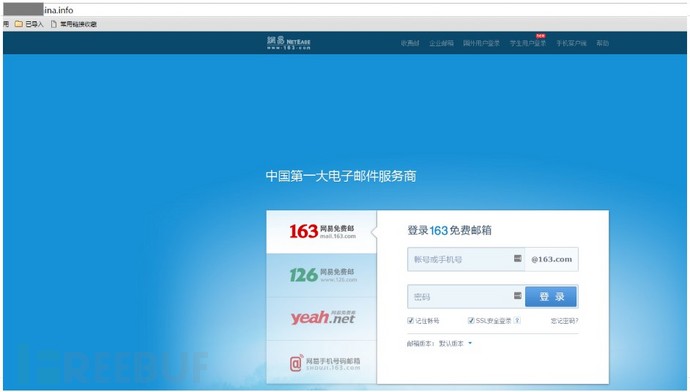Viewport: 690px width, 392px height.
Task: Click the blue 登录 button
Action: pyautogui.click(x=551, y=297)
